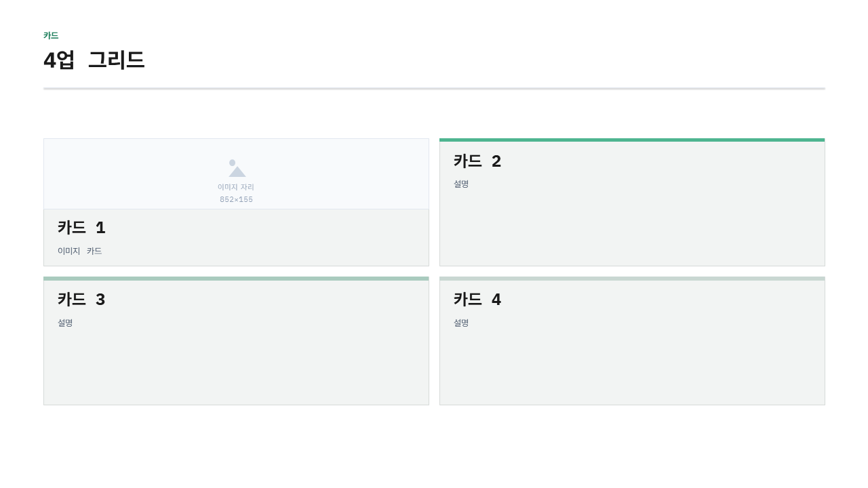
Task: Click the empty body area of 카드 3
Action: [236, 366]
